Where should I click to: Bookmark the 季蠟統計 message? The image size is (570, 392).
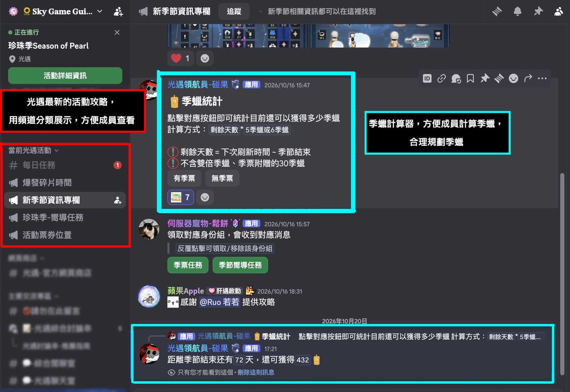coord(470,78)
